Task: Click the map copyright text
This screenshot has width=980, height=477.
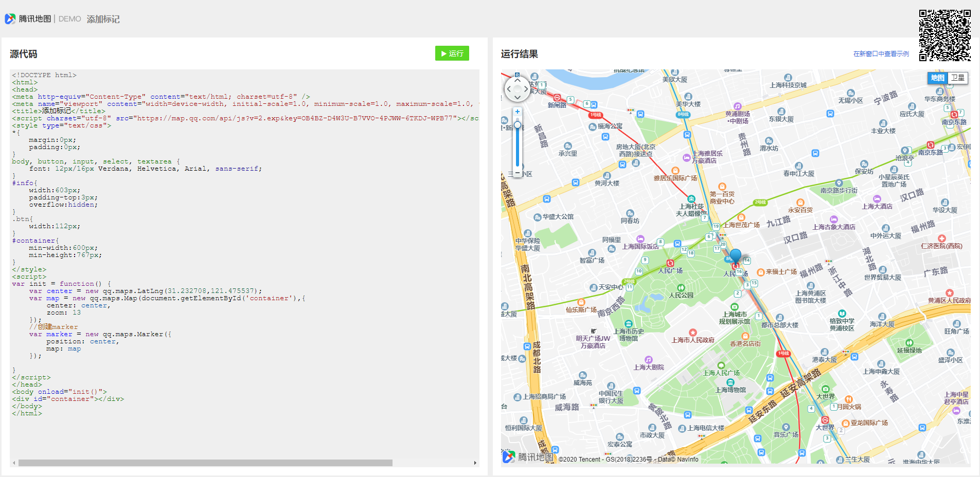Action: click(629, 460)
